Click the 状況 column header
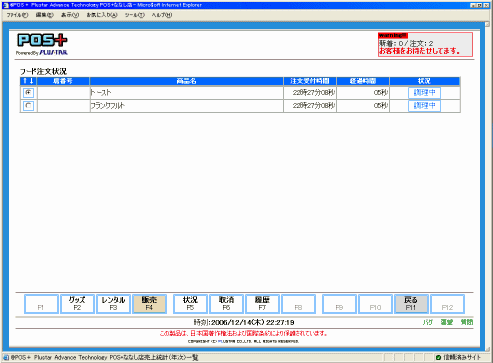This screenshot has height=363, width=493. click(424, 81)
